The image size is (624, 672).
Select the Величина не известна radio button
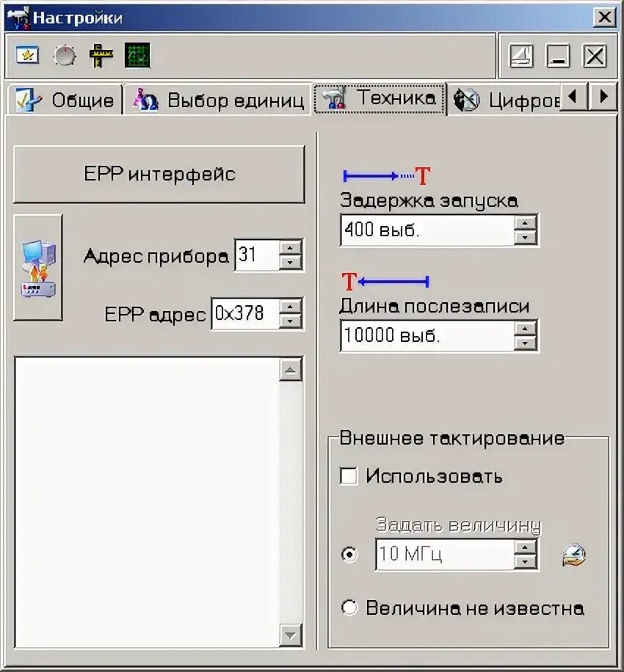point(349,607)
